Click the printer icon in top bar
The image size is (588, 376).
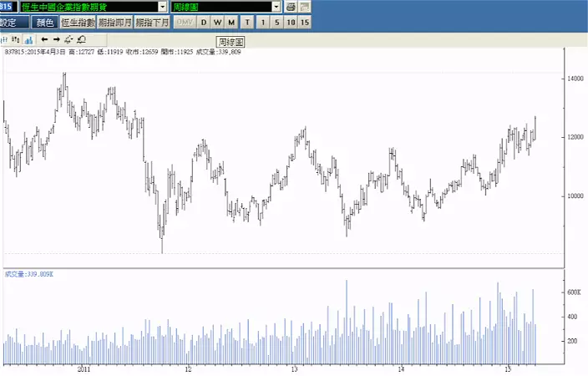[x=291, y=7]
